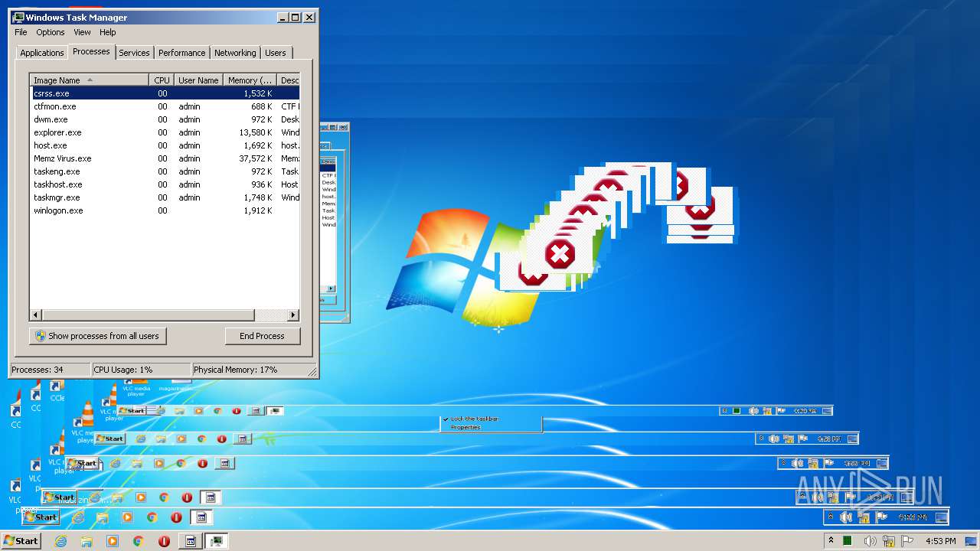980x551 pixels.
Task: Select the csrss.exe process row
Action: (x=165, y=93)
